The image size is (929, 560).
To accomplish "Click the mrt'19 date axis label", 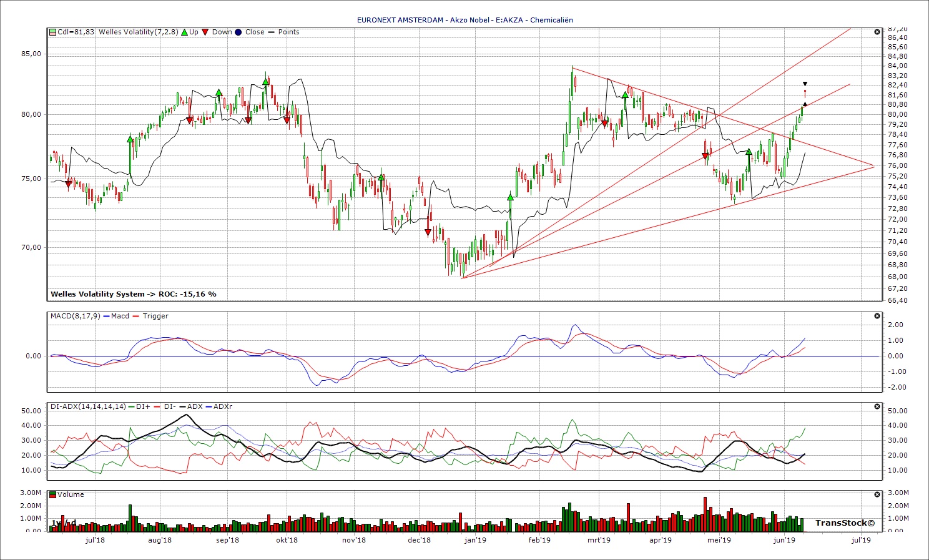I will pyautogui.click(x=599, y=540).
